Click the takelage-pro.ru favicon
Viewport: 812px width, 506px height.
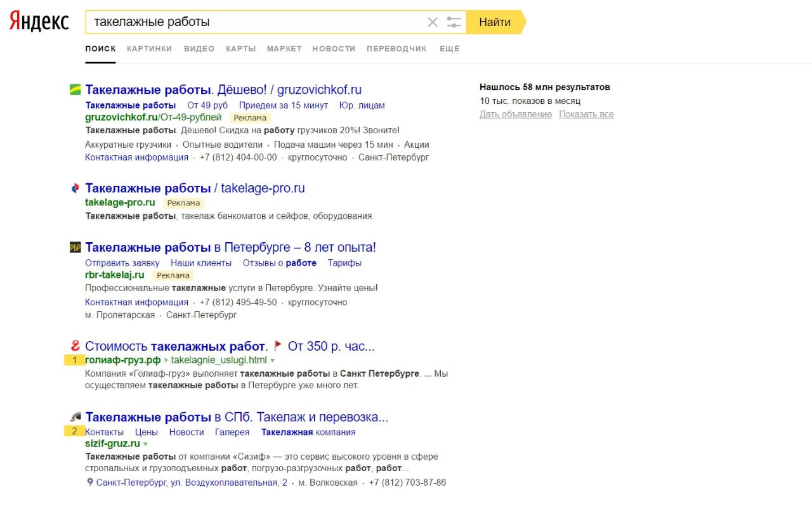coord(75,188)
